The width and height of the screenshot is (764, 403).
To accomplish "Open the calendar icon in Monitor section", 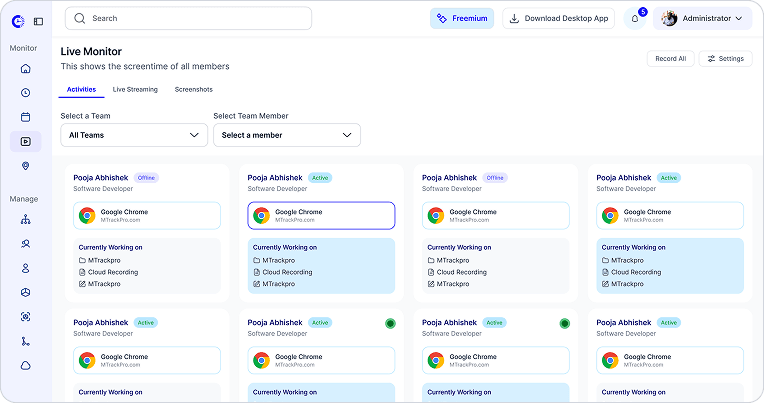I will click(26, 117).
